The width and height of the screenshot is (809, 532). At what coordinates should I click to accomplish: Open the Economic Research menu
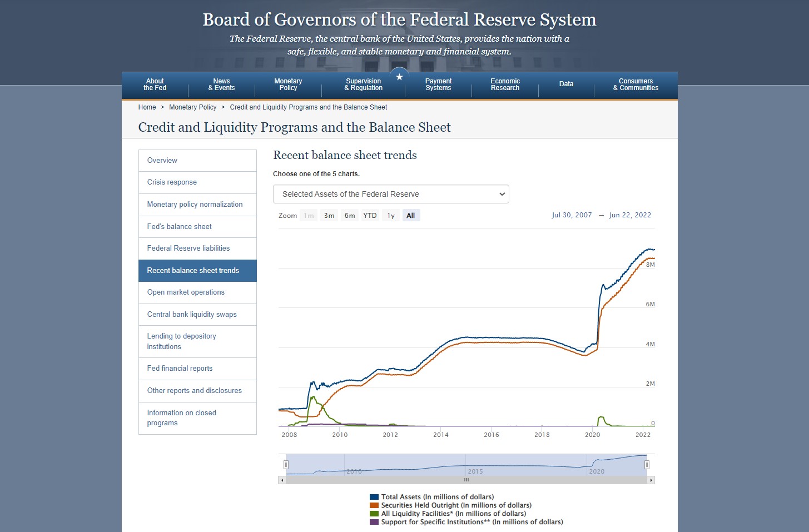(505, 84)
